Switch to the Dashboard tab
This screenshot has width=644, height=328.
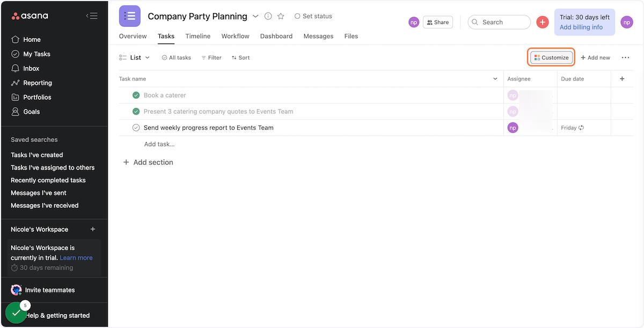click(x=276, y=36)
